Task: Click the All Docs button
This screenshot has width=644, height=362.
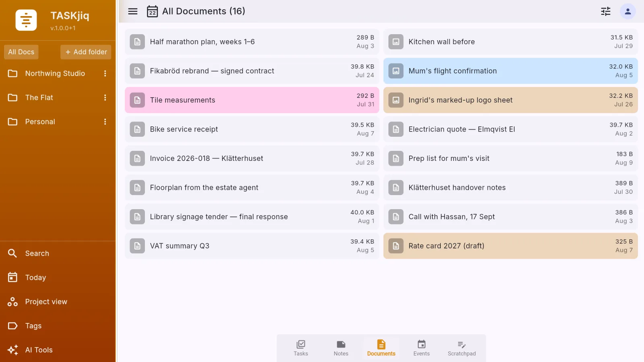Action: [x=21, y=52]
